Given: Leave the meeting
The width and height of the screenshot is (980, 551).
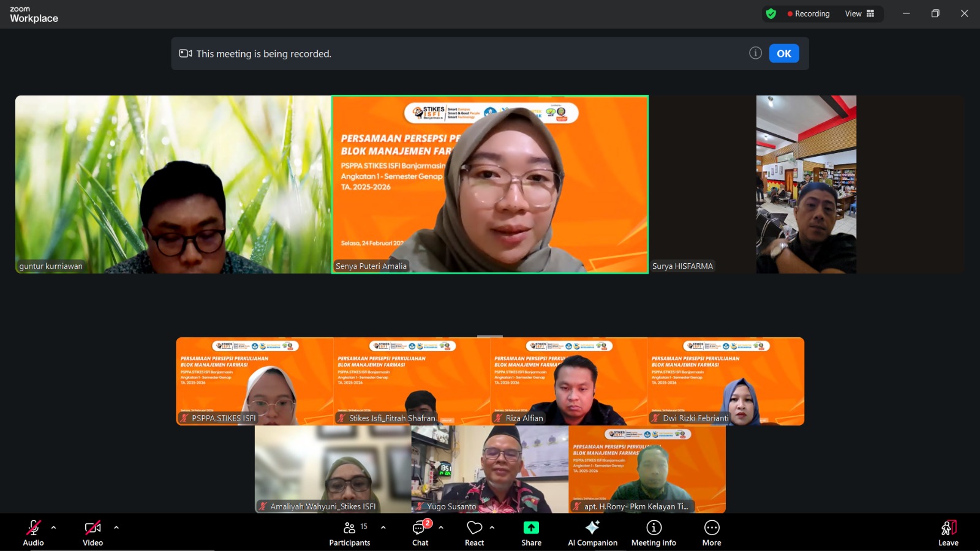Looking at the screenshot, I should click(948, 533).
